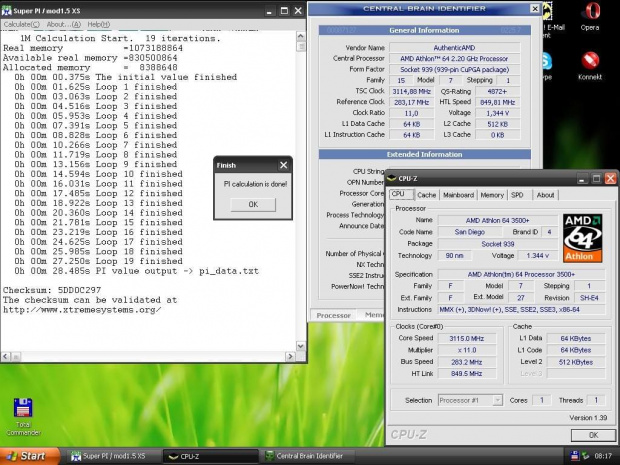Open the Windows Start button
The image size is (620, 465).
(x=30, y=456)
